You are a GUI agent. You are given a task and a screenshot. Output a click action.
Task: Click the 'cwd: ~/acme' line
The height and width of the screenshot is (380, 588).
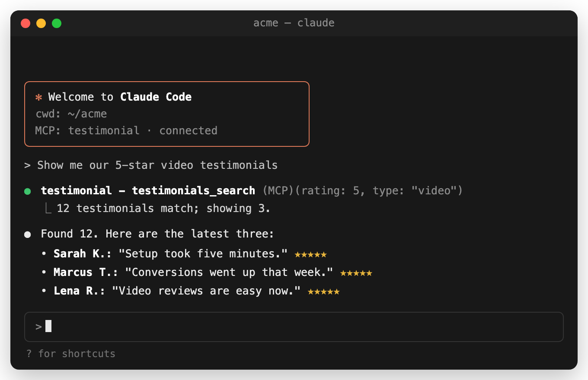[x=71, y=114]
